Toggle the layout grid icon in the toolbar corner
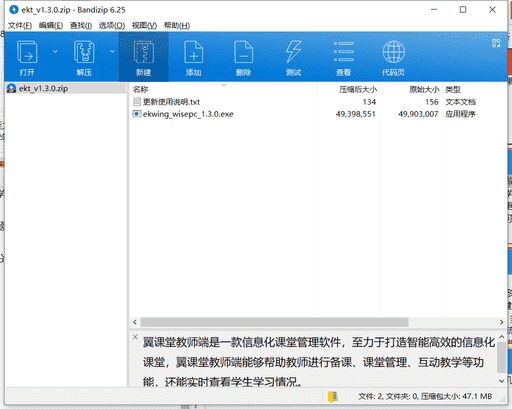The image size is (512, 409). click(496, 43)
